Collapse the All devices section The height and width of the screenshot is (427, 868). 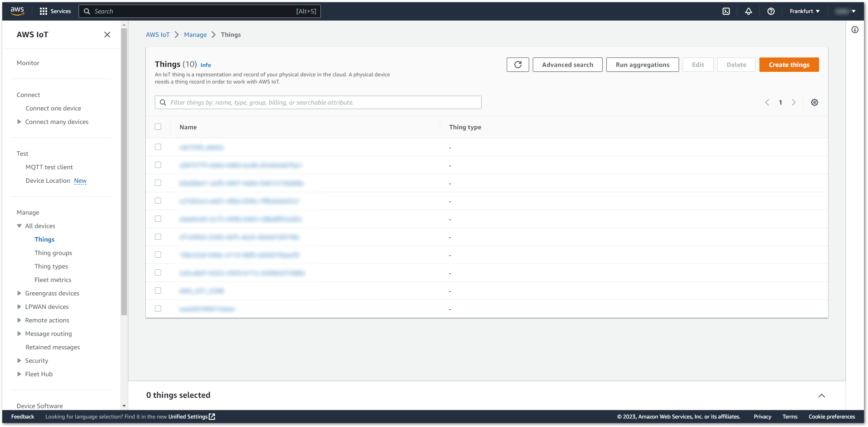tap(19, 226)
